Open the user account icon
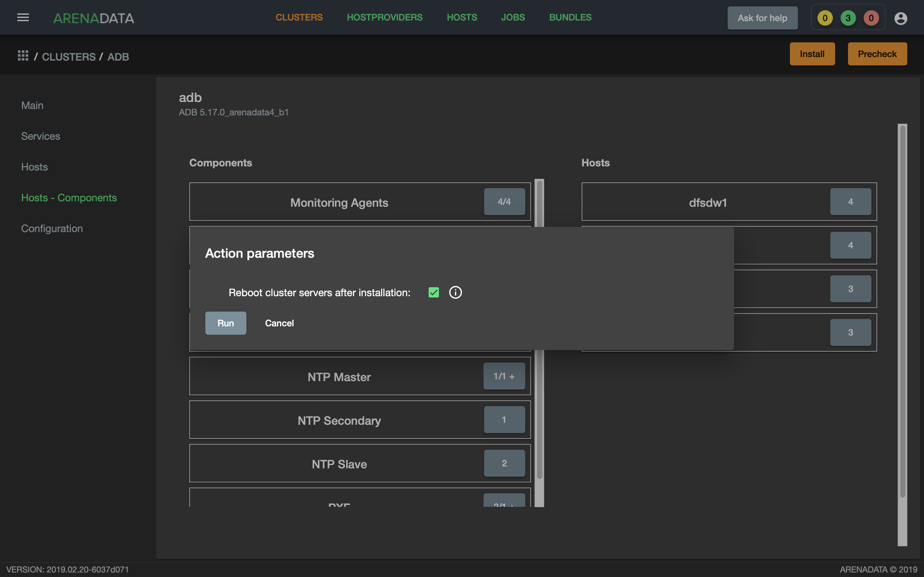Viewport: 924px width, 577px height. click(x=900, y=18)
